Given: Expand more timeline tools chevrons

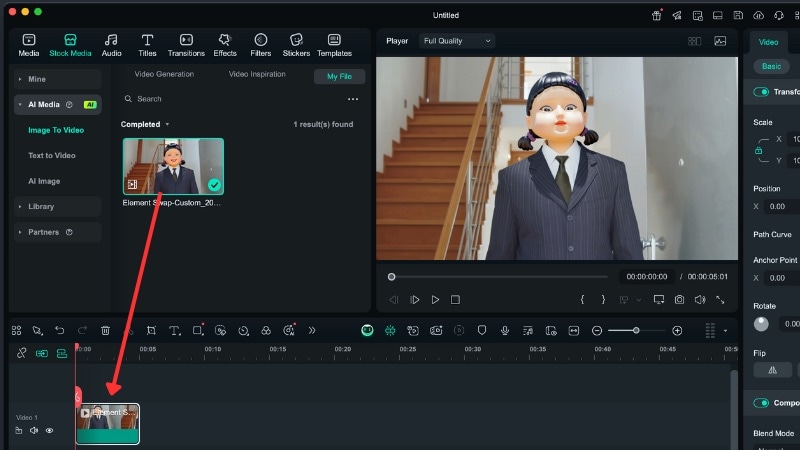Looking at the screenshot, I should click(x=312, y=331).
